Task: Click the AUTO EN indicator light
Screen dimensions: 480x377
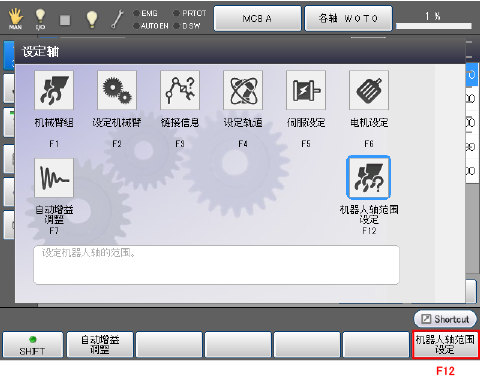Action: click(136, 26)
